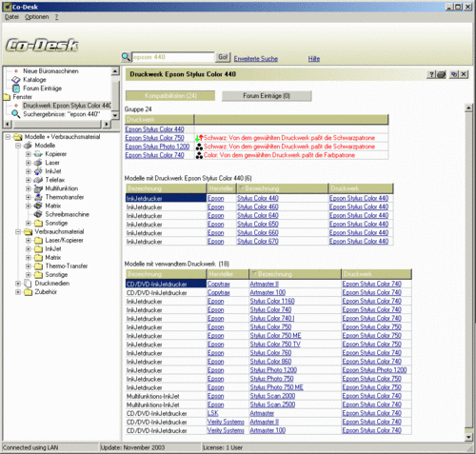This screenshot has width=476, height=454.
Task: Click the scroll down arrow of results
Action: pos(468,437)
